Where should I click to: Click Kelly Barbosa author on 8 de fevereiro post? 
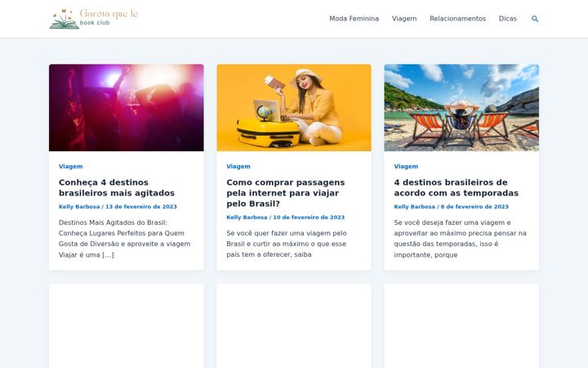point(414,207)
